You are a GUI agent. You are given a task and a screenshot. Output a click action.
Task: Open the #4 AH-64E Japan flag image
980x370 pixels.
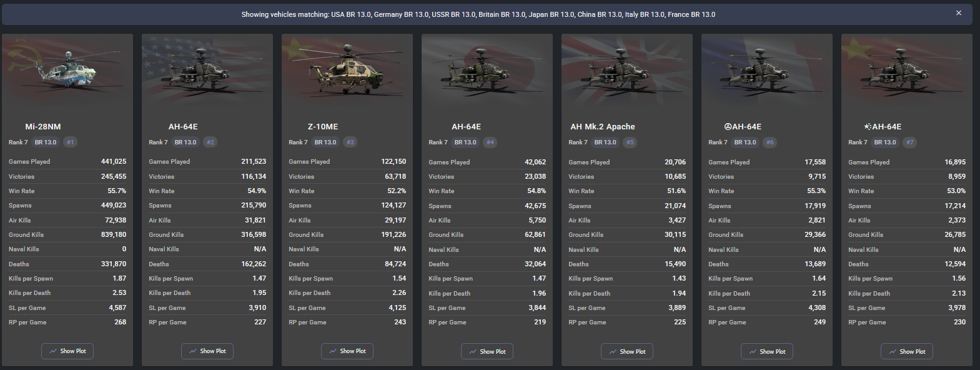click(x=487, y=72)
